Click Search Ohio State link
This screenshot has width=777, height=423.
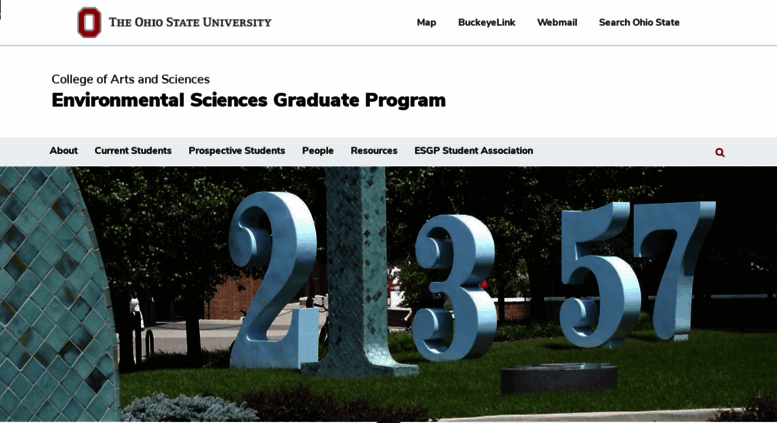(639, 22)
